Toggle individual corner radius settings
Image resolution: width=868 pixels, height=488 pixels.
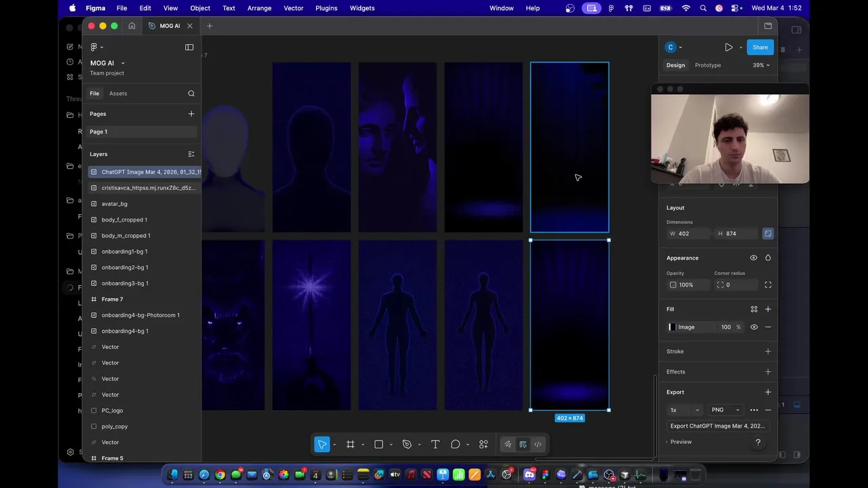768,285
